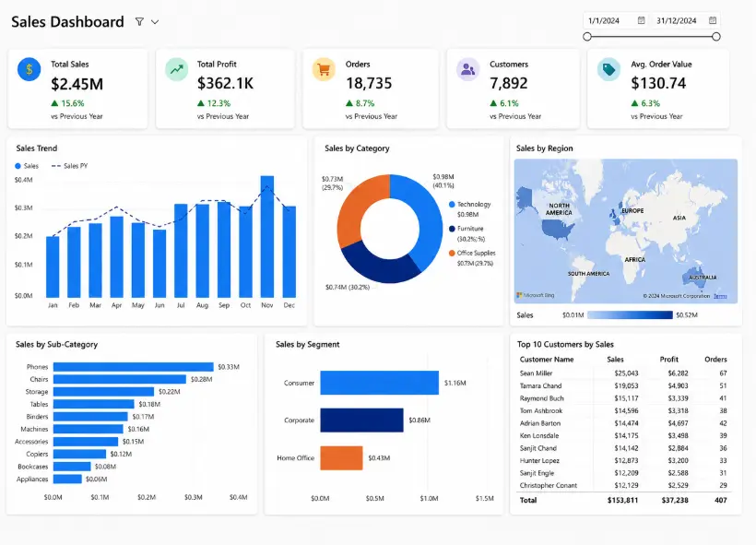Select the Corporate bar in Sales by Segment
This screenshot has height=545, width=756.
click(x=361, y=421)
